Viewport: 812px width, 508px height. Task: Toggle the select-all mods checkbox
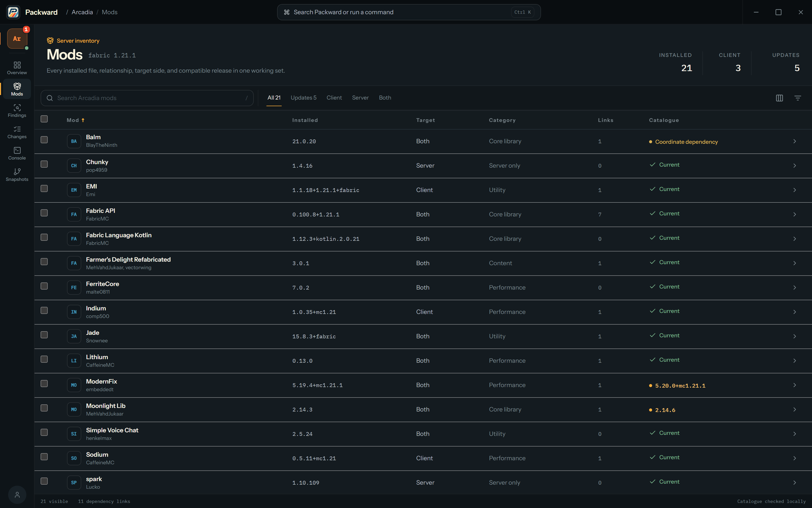click(44, 119)
